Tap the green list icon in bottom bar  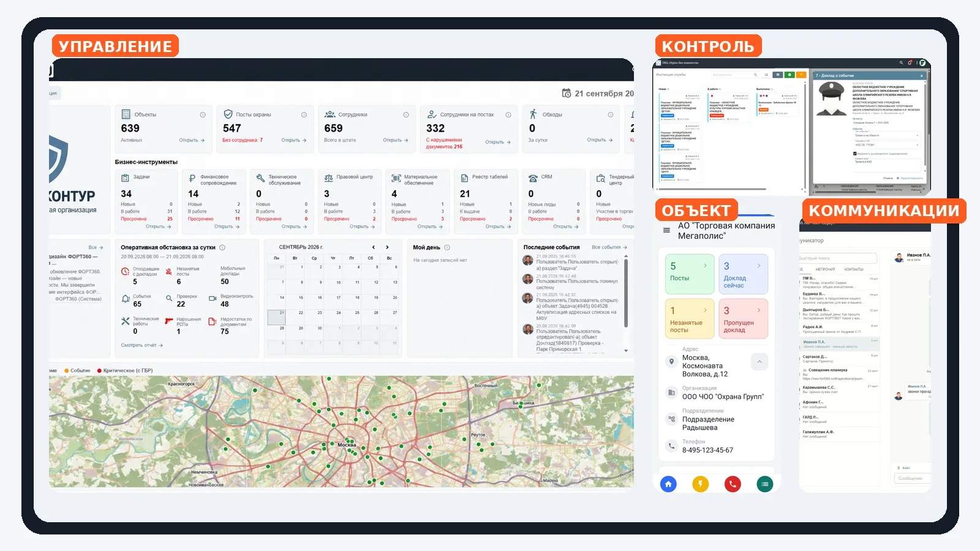764,484
